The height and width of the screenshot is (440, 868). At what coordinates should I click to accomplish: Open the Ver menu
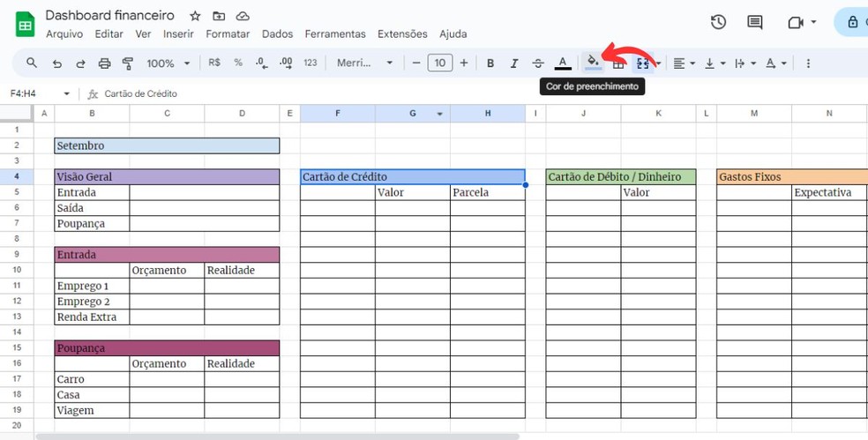coord(143,34)
